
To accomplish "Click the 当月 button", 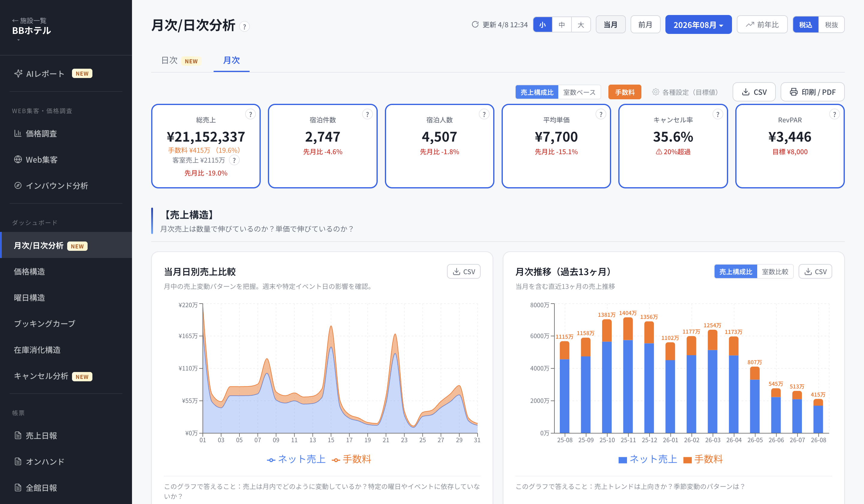I will [x=610, y=25].
